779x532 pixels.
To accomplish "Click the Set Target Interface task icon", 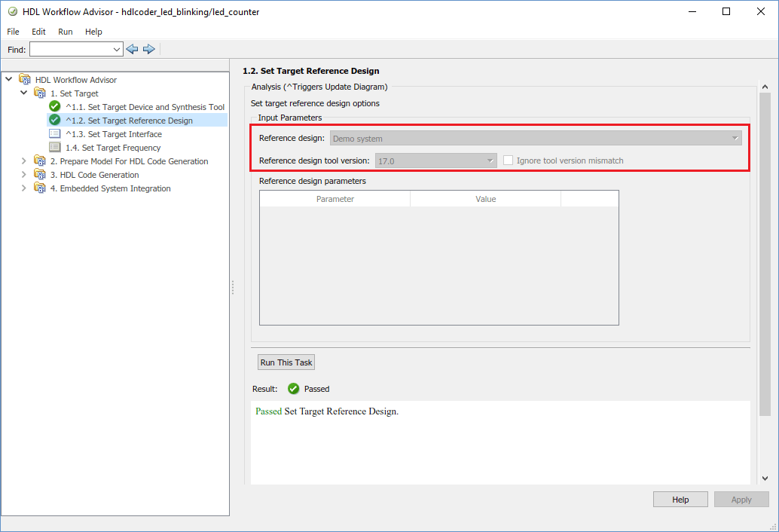I will [x=54, y=134].
